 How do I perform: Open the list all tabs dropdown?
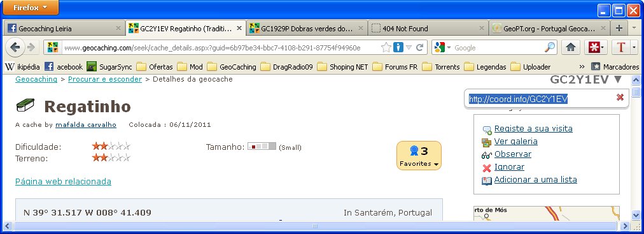coord(634,29)
